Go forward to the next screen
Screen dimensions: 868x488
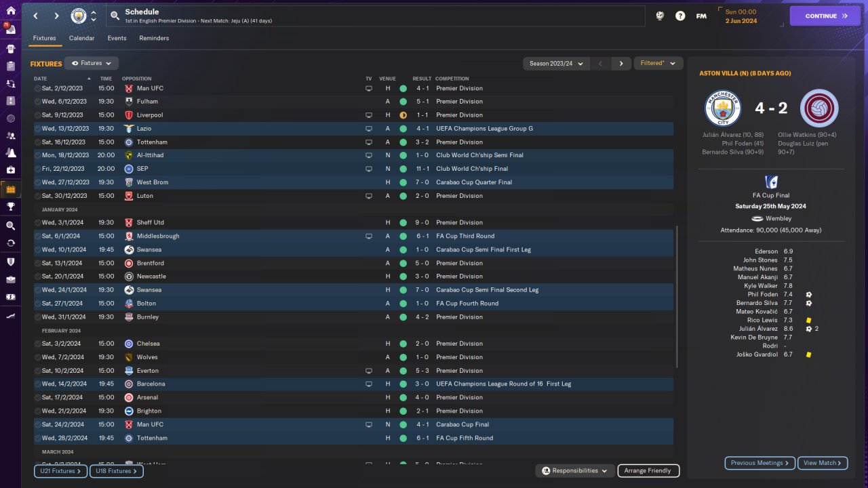[x=56, y=16]
